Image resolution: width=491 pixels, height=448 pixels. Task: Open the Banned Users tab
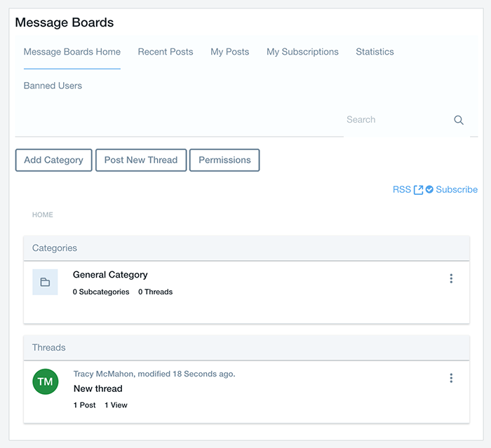tap(53, 86)
